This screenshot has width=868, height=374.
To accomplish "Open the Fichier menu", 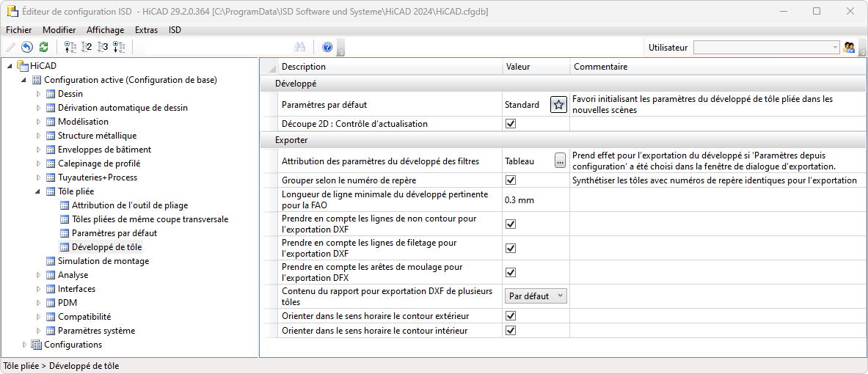I will pyautogui.click(x=18, y=30).
